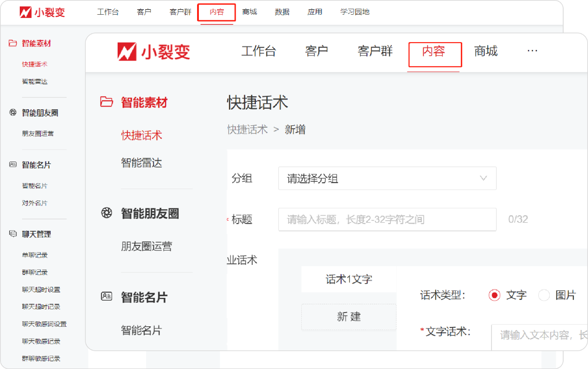Select the 图片 radio button for 话术类型

click(x=544, y=295)
